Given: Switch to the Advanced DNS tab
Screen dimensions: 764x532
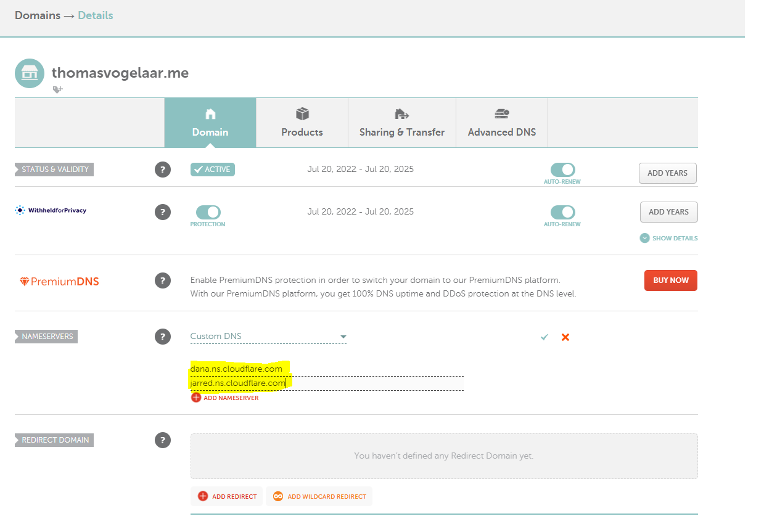Looking at the screenshot, I should (x=501, y=123).
